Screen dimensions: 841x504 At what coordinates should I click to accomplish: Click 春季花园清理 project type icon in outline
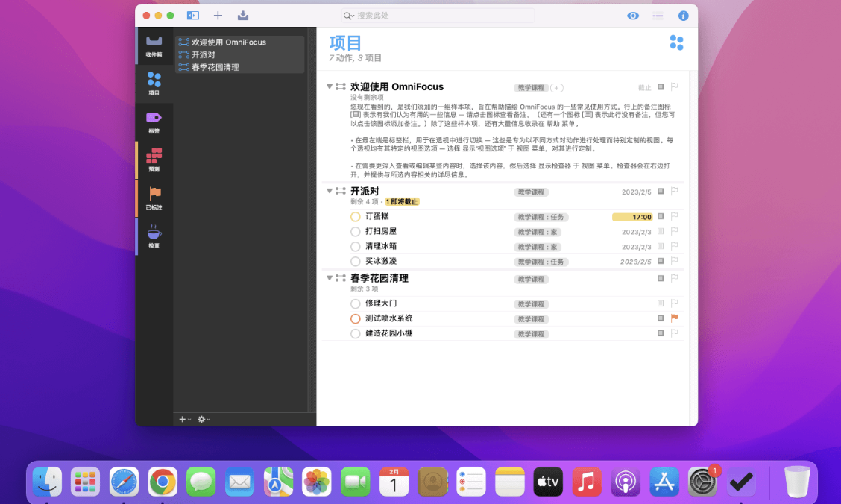(341, 278)
